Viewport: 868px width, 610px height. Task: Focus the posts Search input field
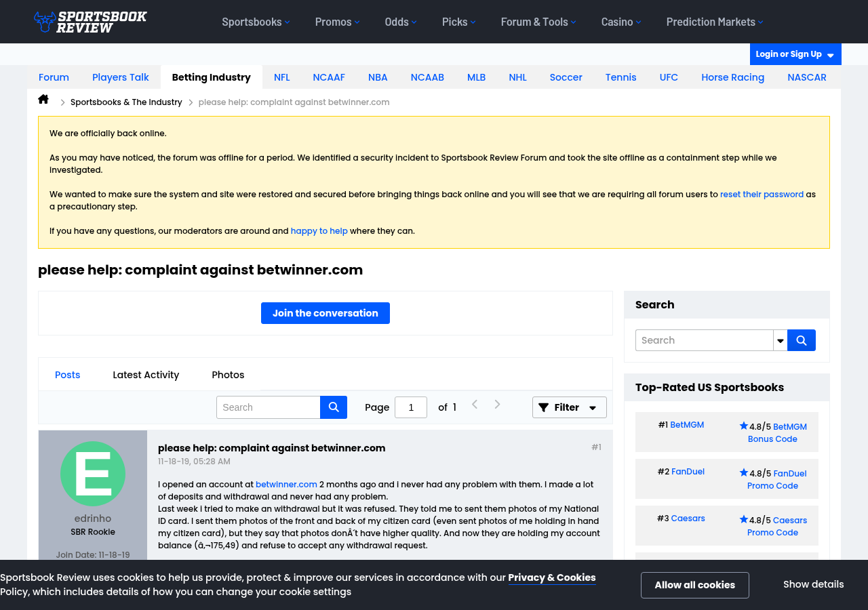[x=269, y=407]
